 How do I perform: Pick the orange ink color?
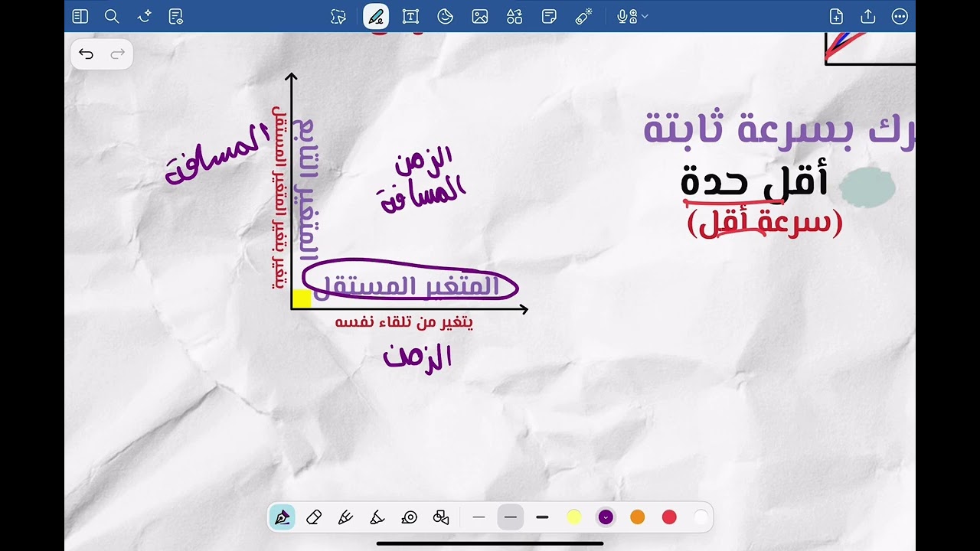tap(638, 517)
